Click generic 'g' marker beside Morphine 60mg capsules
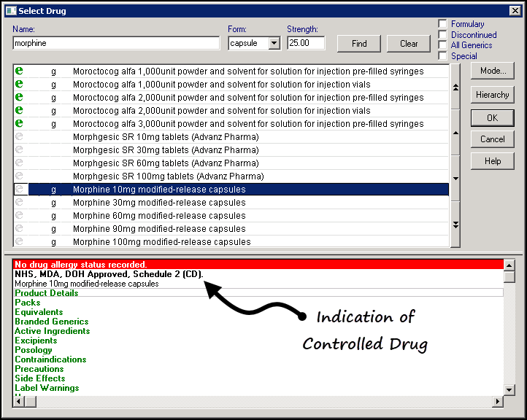The height and width of the screenshot is (420, 527). click(x=53, y=216)
